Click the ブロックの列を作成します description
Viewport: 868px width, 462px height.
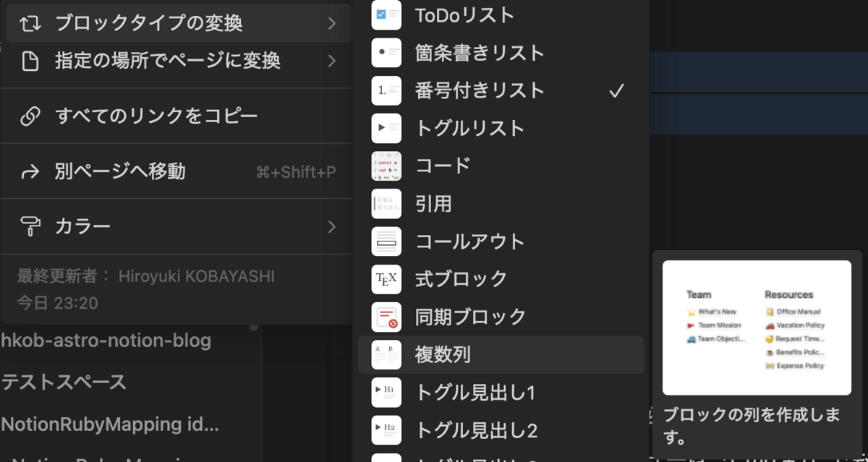coord(752,427)
